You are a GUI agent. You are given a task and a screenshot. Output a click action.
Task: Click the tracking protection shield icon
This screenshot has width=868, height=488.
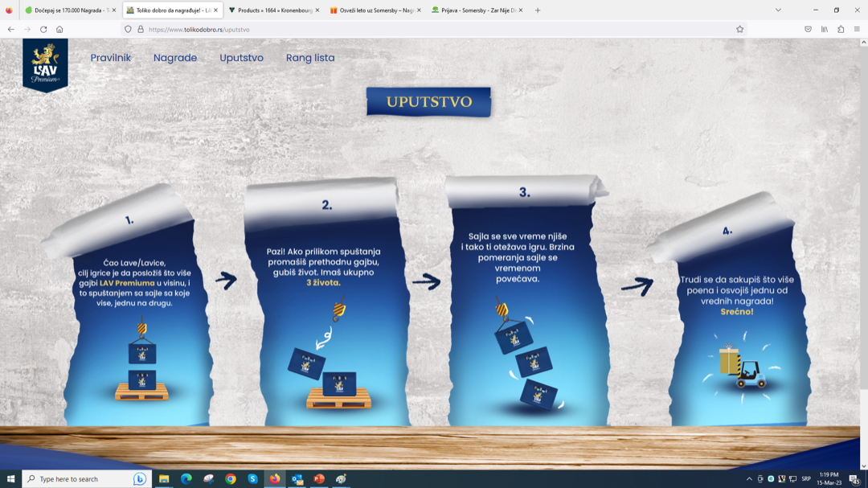(x=128, y=29)
